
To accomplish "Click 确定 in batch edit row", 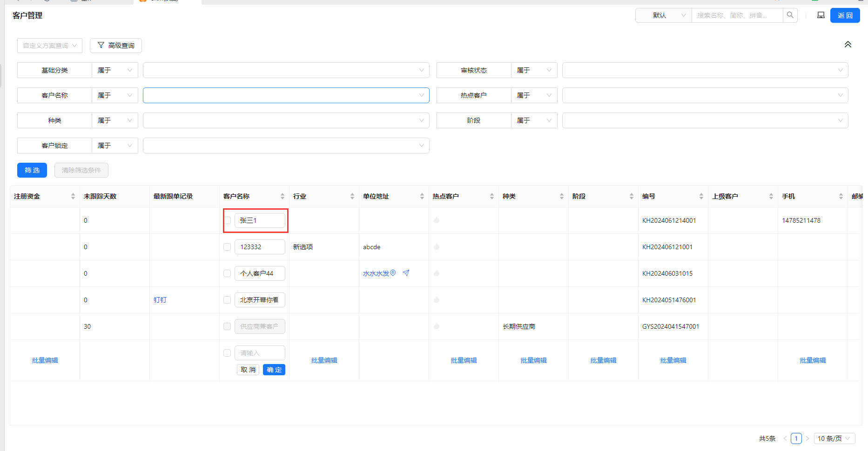I will [x=274, y=370].
